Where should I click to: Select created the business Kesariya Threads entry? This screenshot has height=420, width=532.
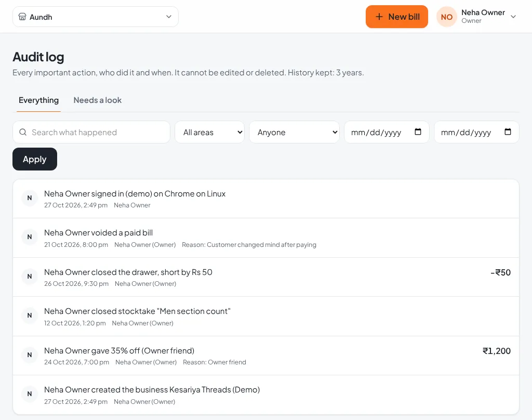click(265, 395)
